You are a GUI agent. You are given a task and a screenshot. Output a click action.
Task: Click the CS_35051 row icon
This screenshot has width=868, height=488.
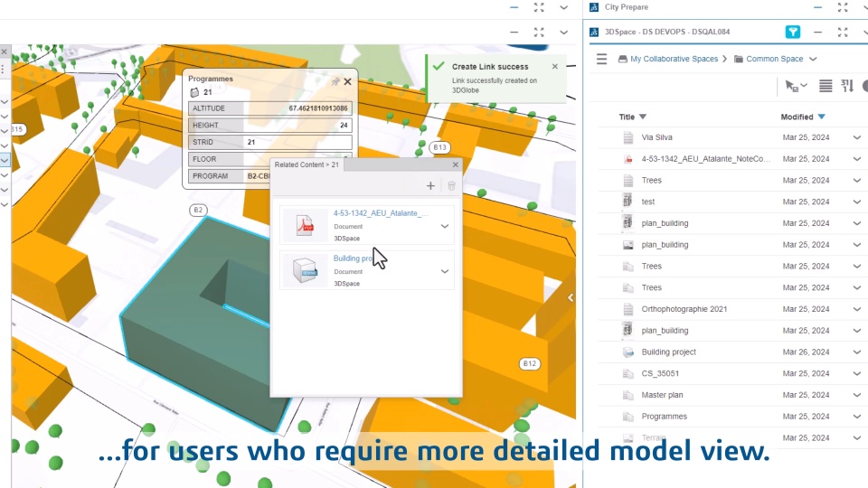(627, 373)
